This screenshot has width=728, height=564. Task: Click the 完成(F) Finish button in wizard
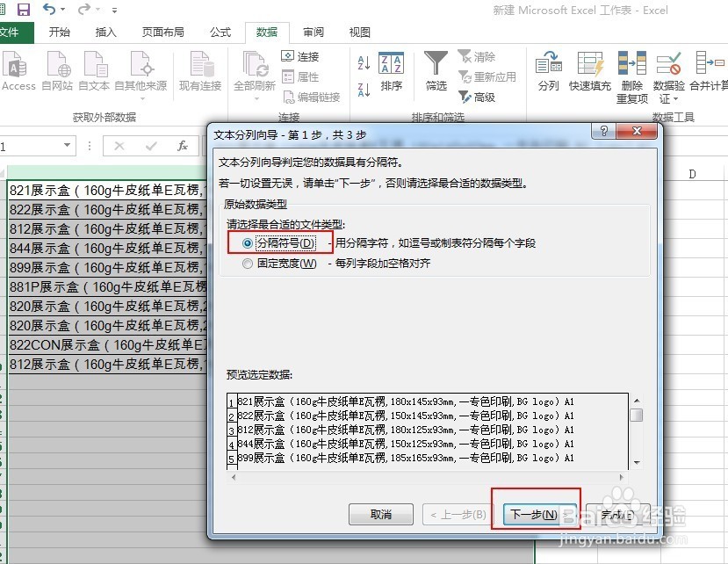617,514
